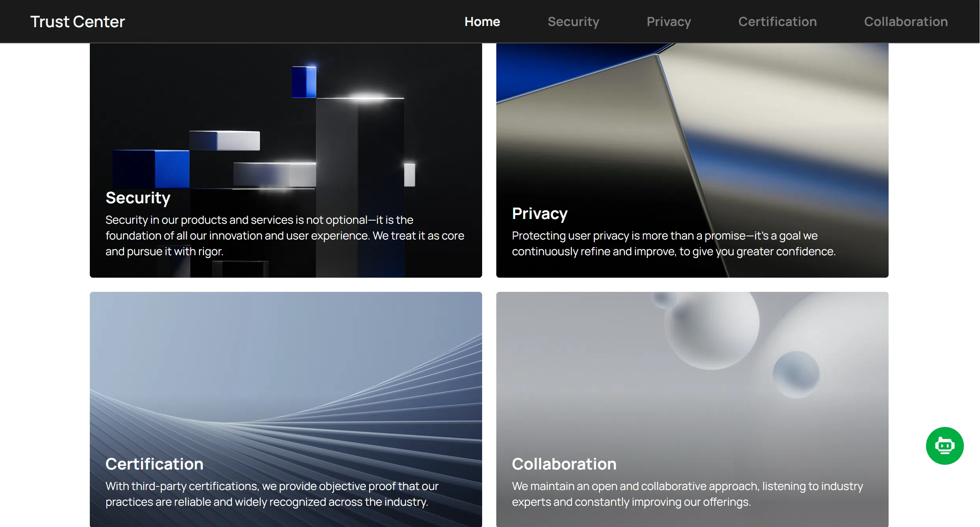Open the Privacy card with metallic panels
The width and height of the screenshot is (980, 527).
(x=692, y=160)
